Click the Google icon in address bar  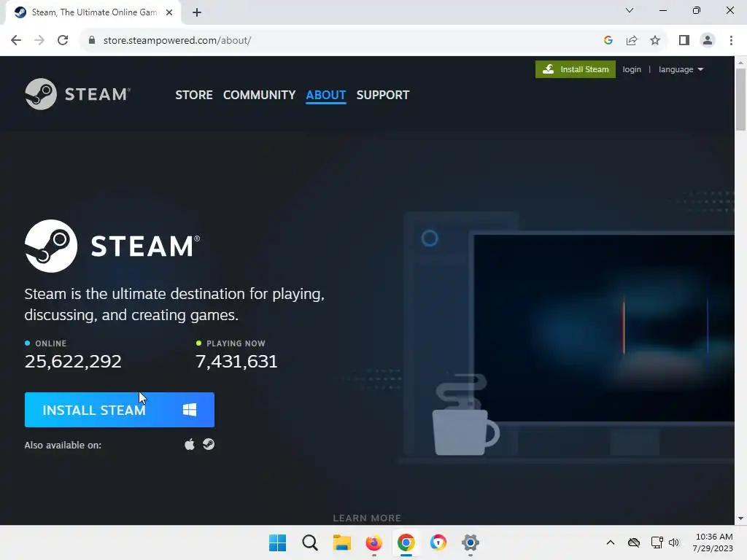point(608,41)
